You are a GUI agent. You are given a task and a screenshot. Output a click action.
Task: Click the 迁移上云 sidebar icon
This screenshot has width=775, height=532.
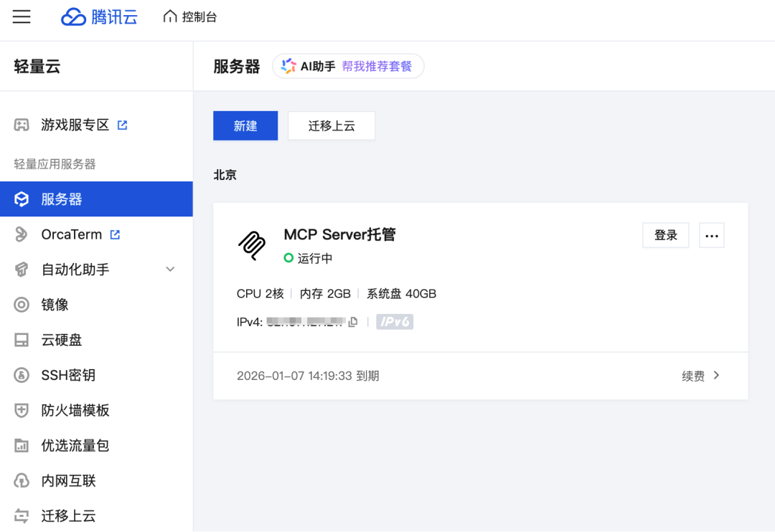click(22, 516)
